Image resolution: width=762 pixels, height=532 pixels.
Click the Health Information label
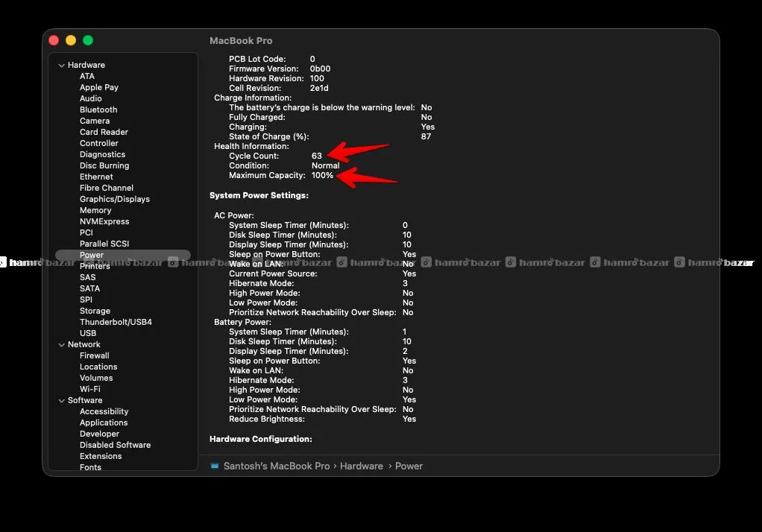pos(252,146)
